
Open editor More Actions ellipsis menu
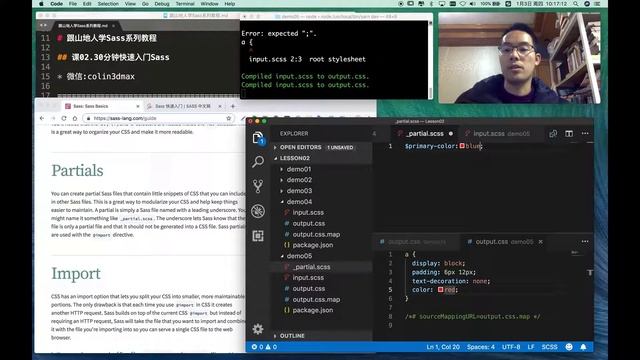tap(585, 133)
